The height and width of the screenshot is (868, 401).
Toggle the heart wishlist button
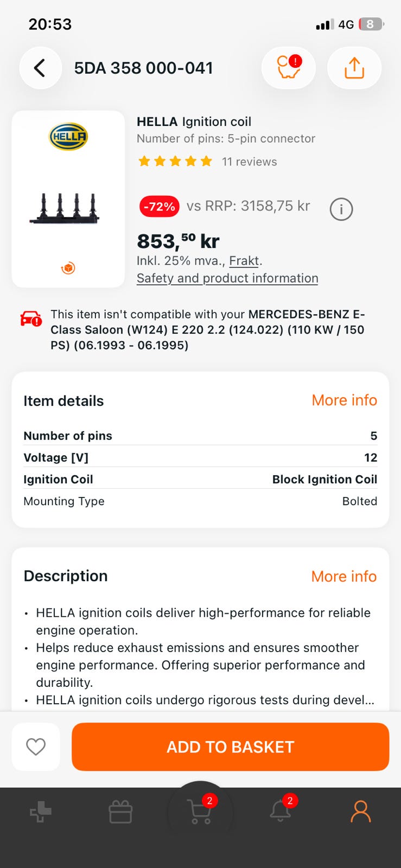(x=36, y=747)
